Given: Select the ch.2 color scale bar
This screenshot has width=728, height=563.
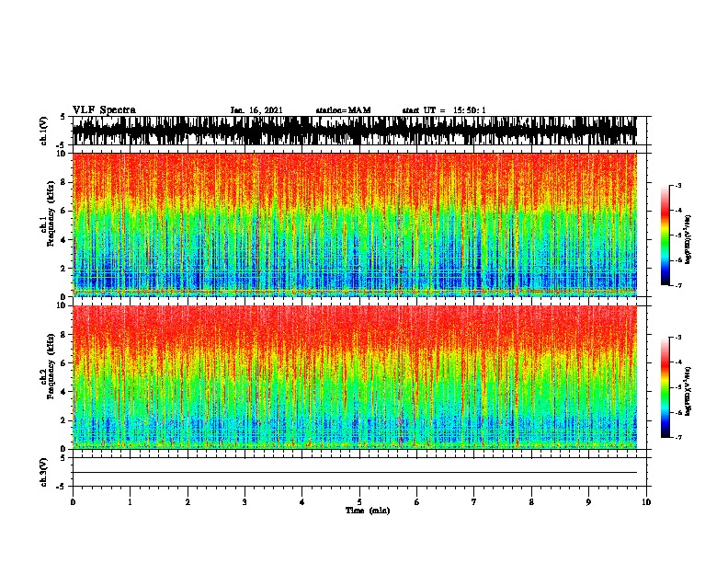Looking at the screenshot, I should [x=665, y=387].
